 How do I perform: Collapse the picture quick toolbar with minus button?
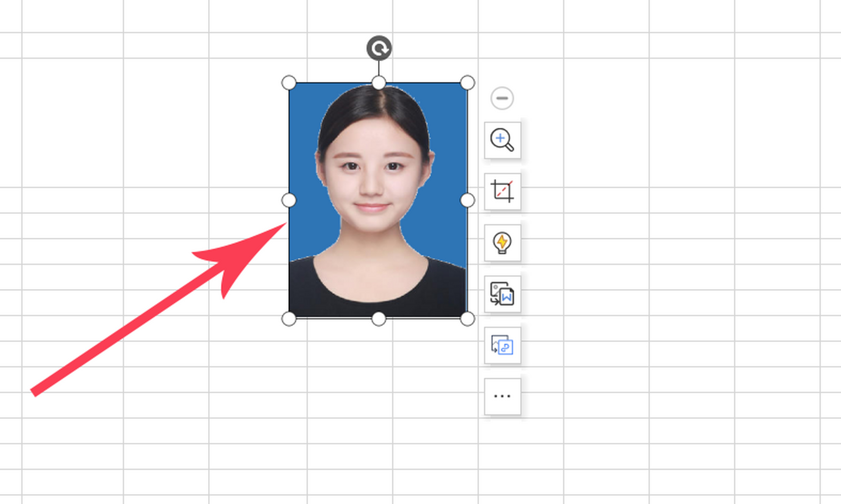(502, 98)
